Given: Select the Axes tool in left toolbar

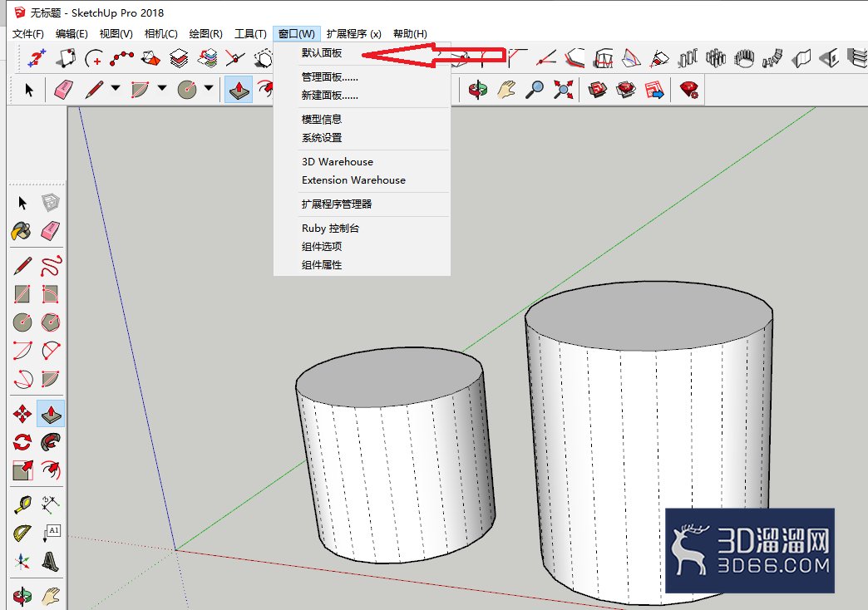Looking at the screenshot, I should point(22,562).
